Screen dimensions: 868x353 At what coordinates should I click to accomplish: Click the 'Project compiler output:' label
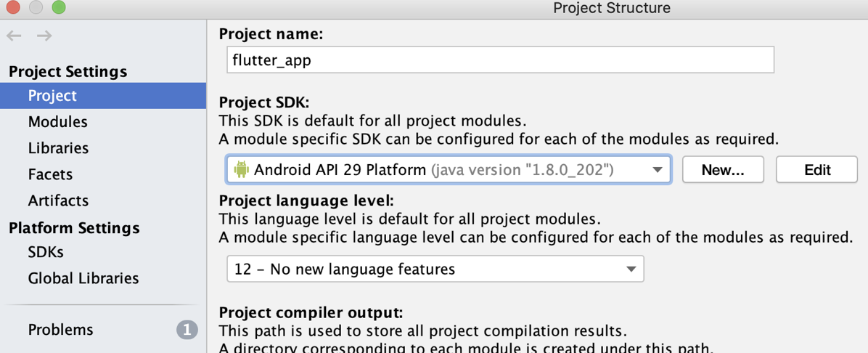coord(311,312)
